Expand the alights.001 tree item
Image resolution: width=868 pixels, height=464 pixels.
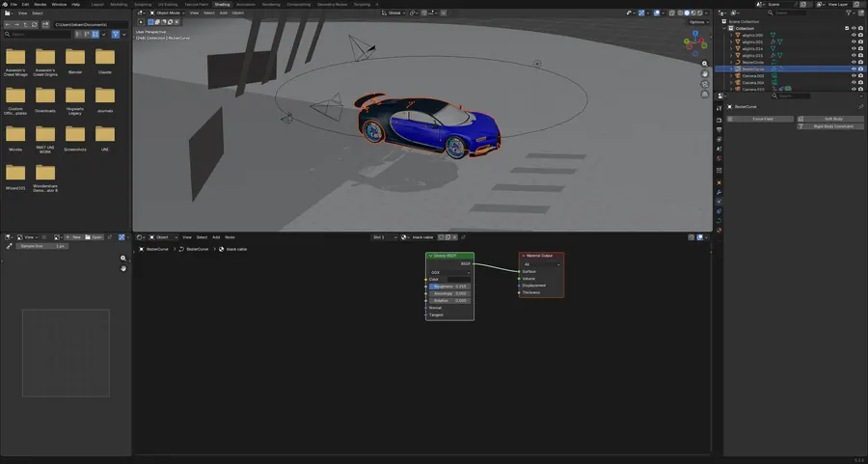coord(731,42)
